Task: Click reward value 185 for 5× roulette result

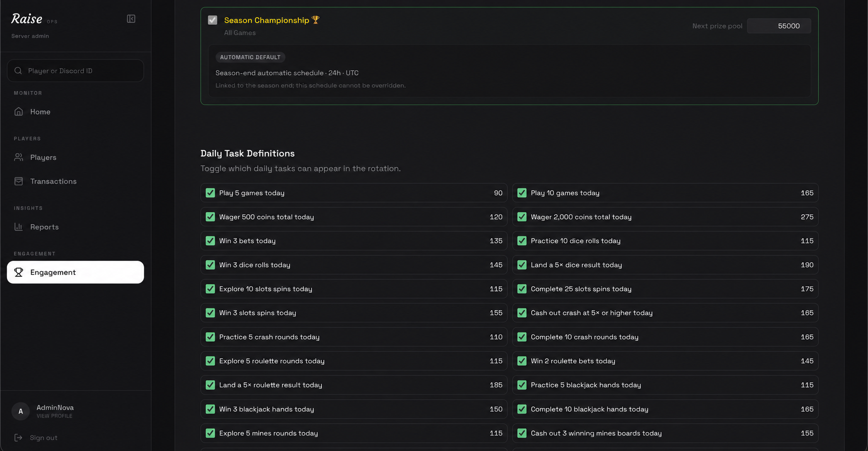Action: click(x=496, y=385)
